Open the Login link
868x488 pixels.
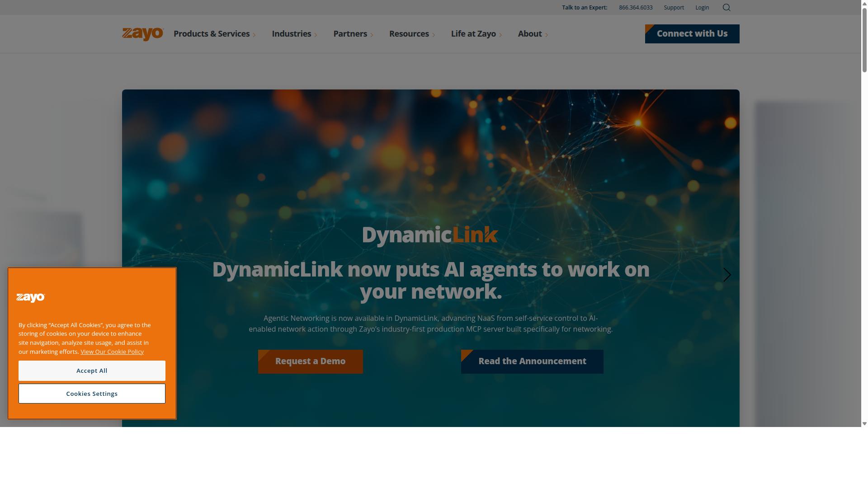702,8
